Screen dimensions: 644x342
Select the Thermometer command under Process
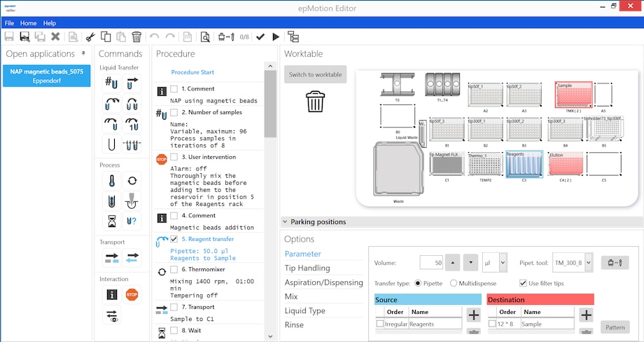112,181
